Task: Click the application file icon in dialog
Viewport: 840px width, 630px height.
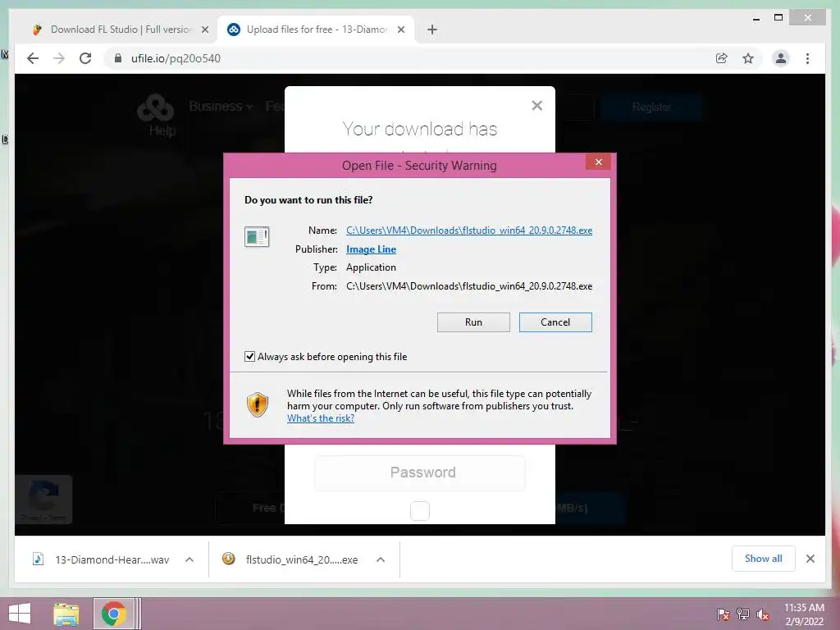Action: point(257,236)
